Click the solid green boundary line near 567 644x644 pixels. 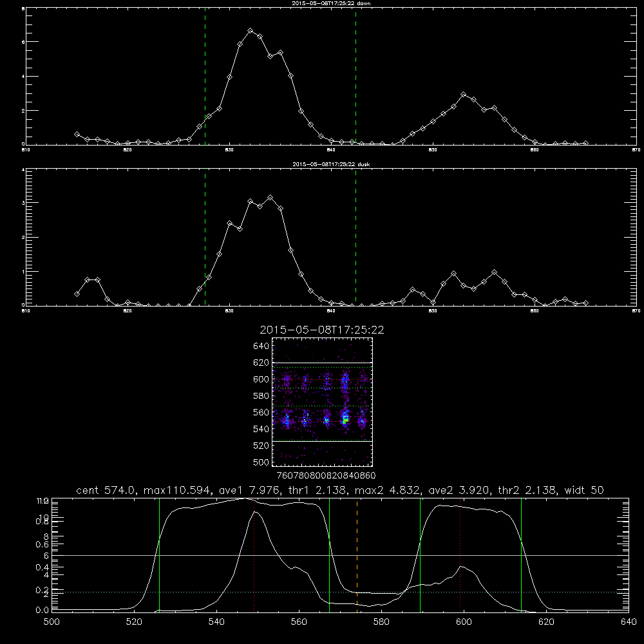(329, 554)
